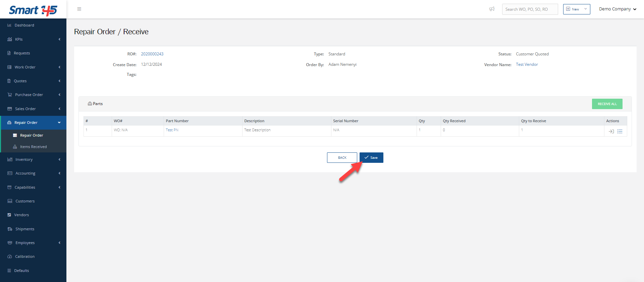Click the Smart 145 logo
Screen dimensions: 644x282
33,10
